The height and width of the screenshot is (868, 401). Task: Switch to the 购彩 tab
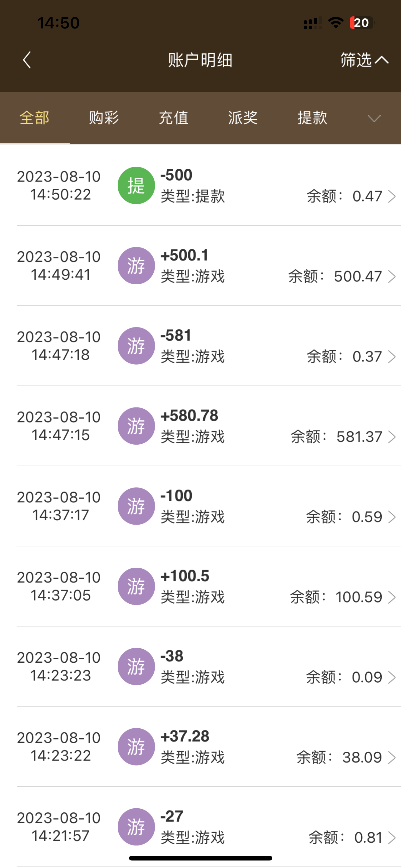pos(104,118)
